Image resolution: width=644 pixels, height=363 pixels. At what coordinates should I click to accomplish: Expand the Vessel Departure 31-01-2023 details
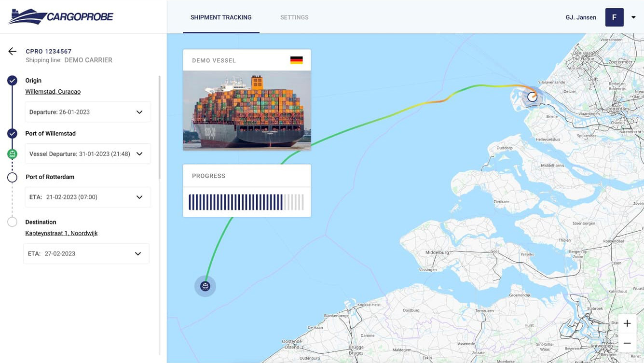click(x=139, y=154)
